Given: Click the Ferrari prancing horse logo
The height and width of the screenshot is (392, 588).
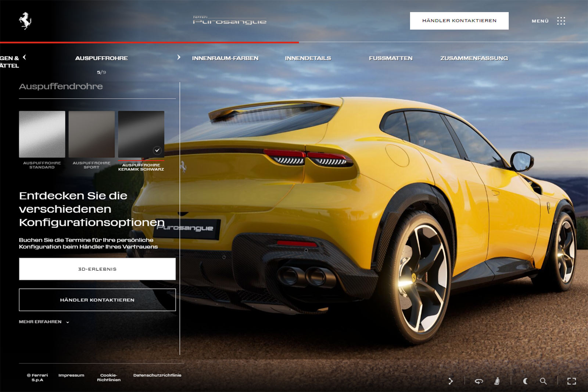Looking at the screenshot, I should coord(25,21).
